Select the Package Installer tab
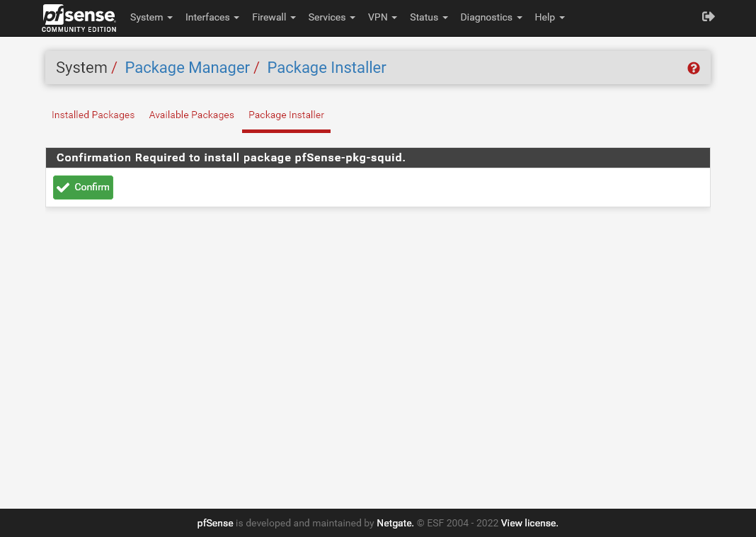 [286, 115]
